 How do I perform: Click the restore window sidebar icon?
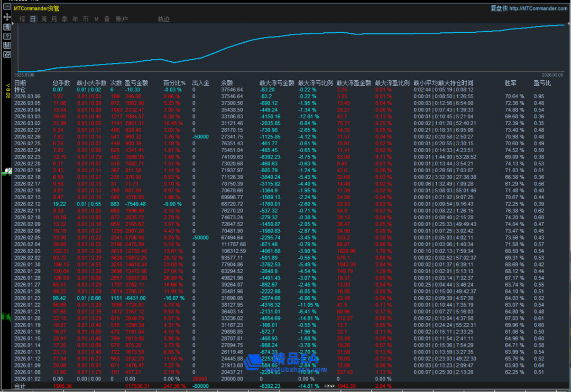[x=7, y=54]
